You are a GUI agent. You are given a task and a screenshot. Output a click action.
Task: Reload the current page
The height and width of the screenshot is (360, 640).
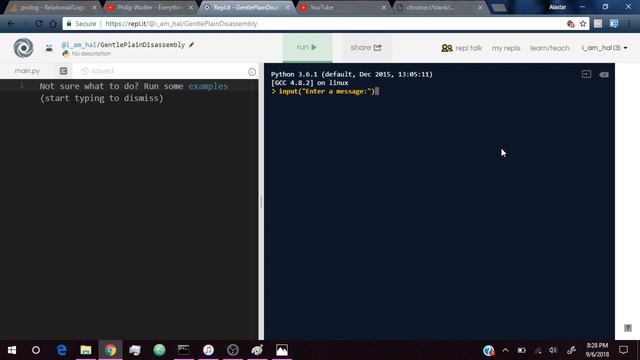pyautogui.click(x=39, y=24)
